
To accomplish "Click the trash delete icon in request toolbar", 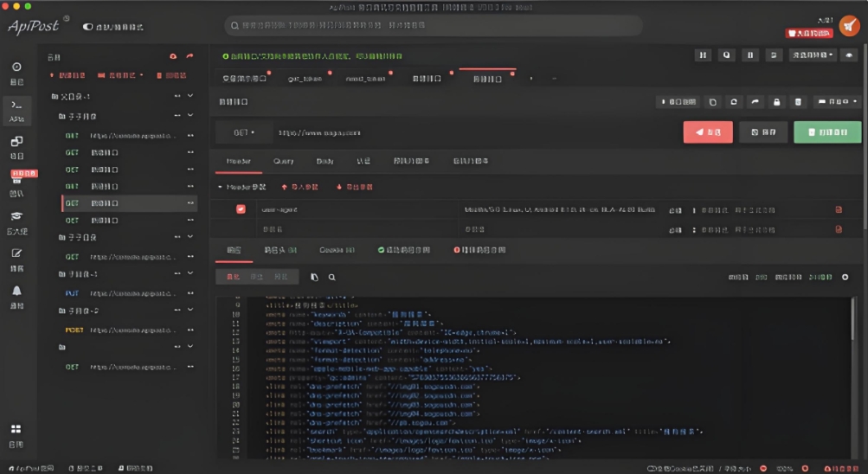I will [798, 102].
